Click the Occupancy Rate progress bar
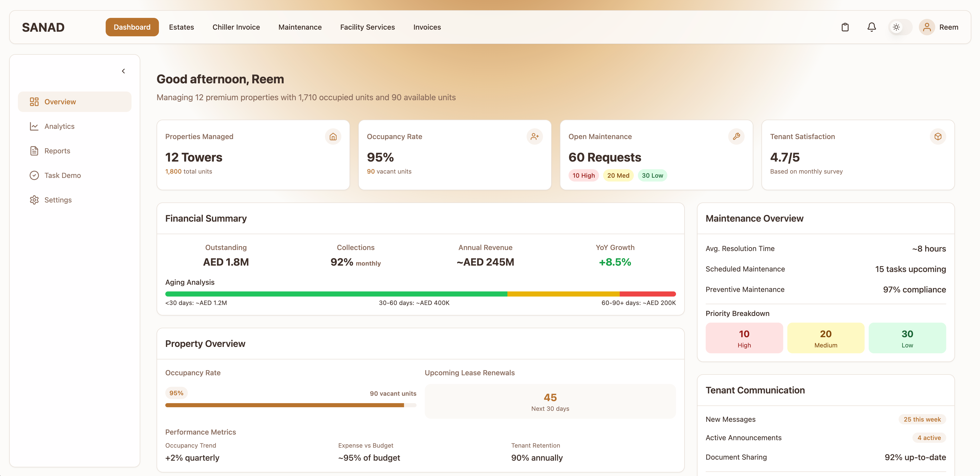 pos(291,405)
